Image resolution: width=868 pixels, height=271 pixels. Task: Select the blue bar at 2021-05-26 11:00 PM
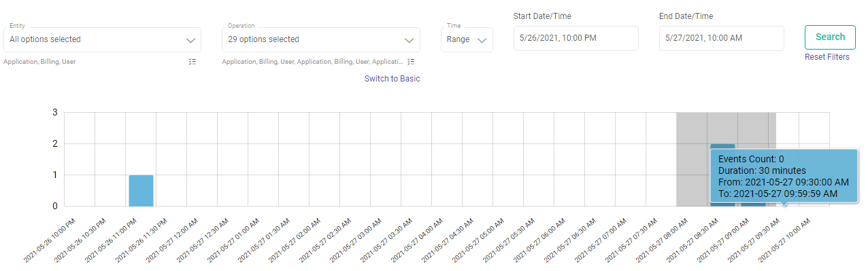pyautogui.click(x=141, y=190)
